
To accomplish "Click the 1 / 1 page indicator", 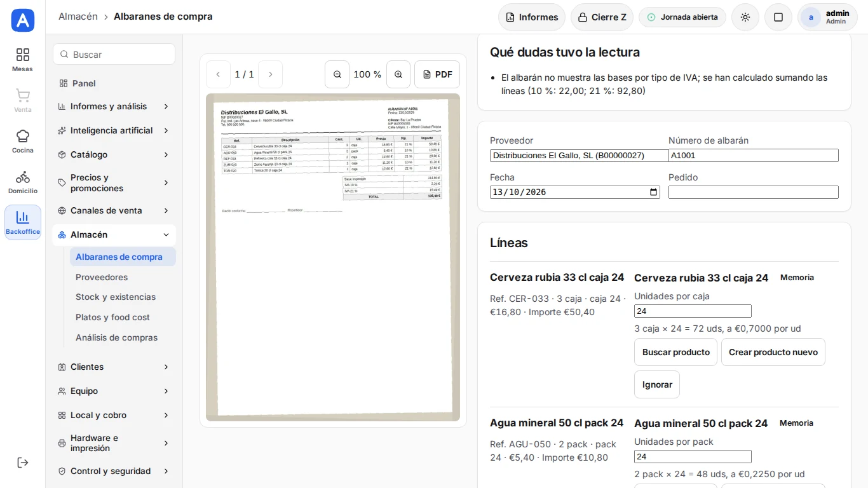I will (244, 74).
